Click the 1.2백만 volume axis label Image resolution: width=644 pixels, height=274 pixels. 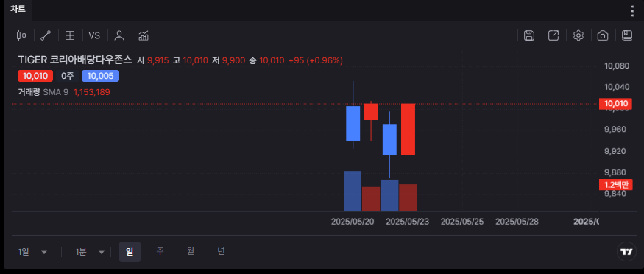pos(615,185)
